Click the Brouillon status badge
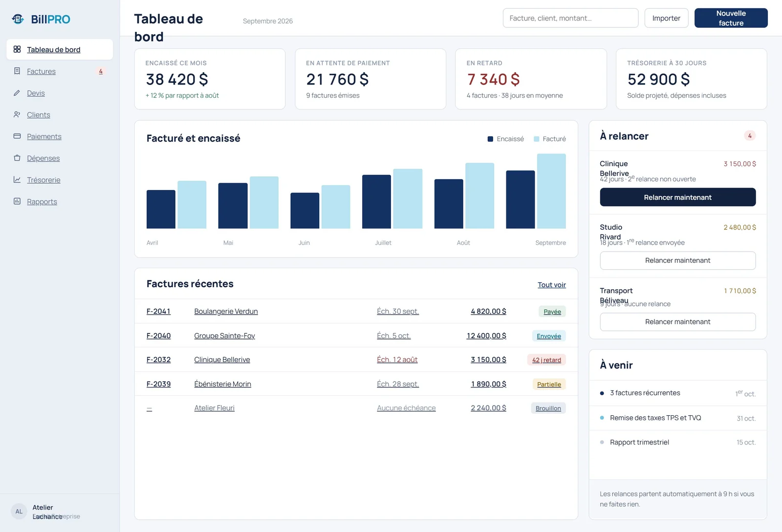 [x=548, y=408]
